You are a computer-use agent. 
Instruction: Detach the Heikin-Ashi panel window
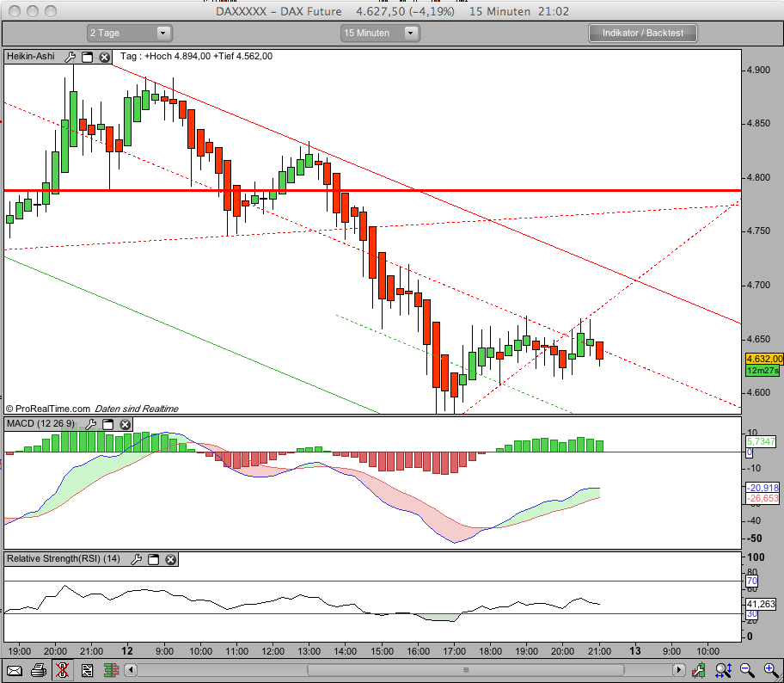(x=88, y=57)
